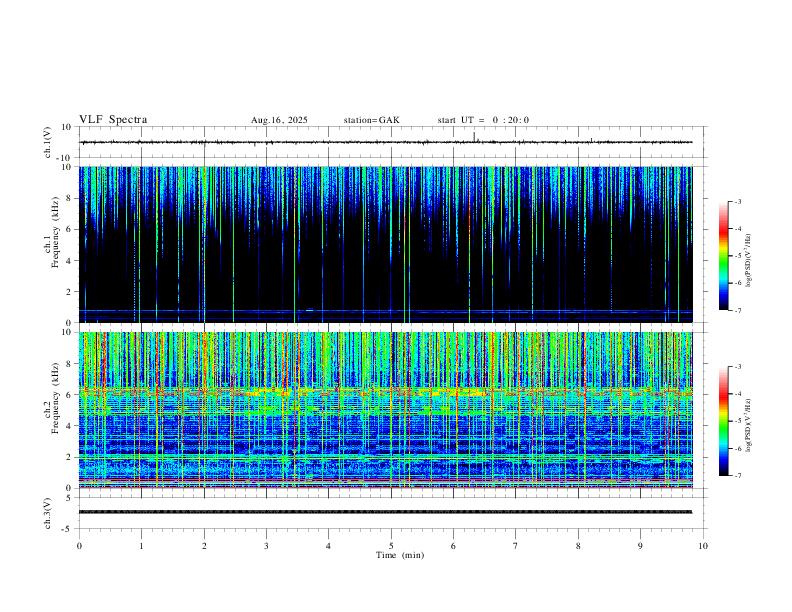
Task: Click the ch.3 waveform black band
Action: [x=385, y=512]
